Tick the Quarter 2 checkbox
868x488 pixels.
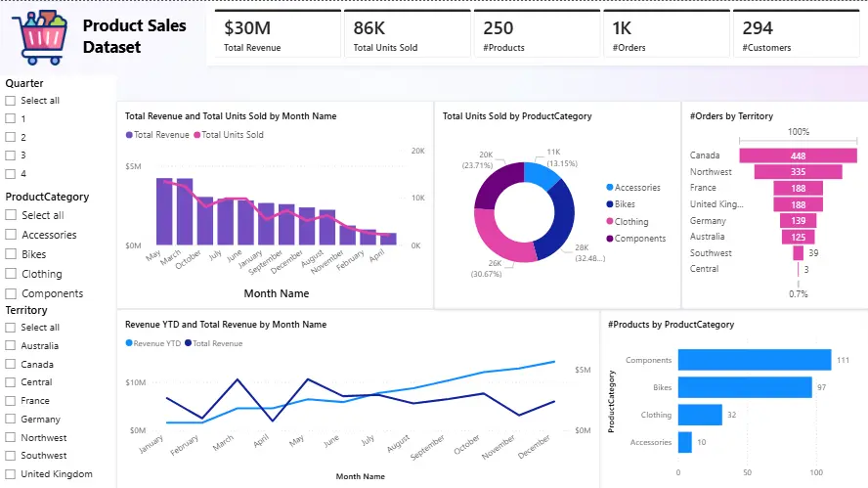click(x=10, y=137)
